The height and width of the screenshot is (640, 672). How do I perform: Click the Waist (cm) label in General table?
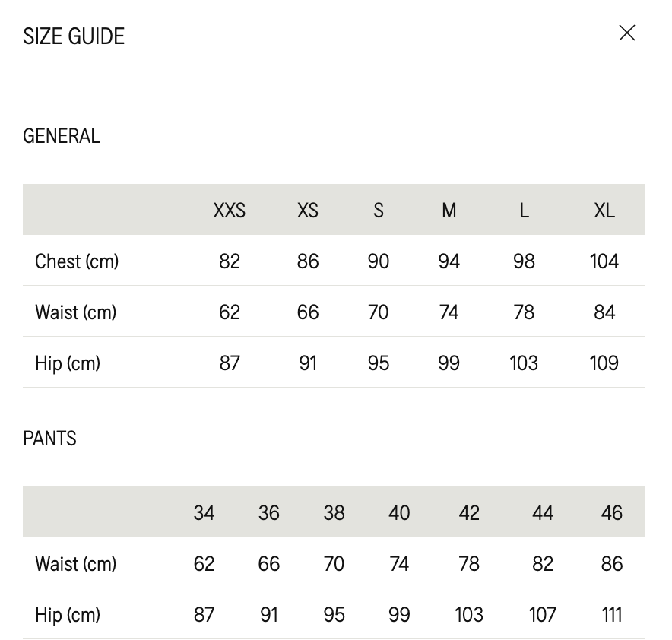(76, 312)
